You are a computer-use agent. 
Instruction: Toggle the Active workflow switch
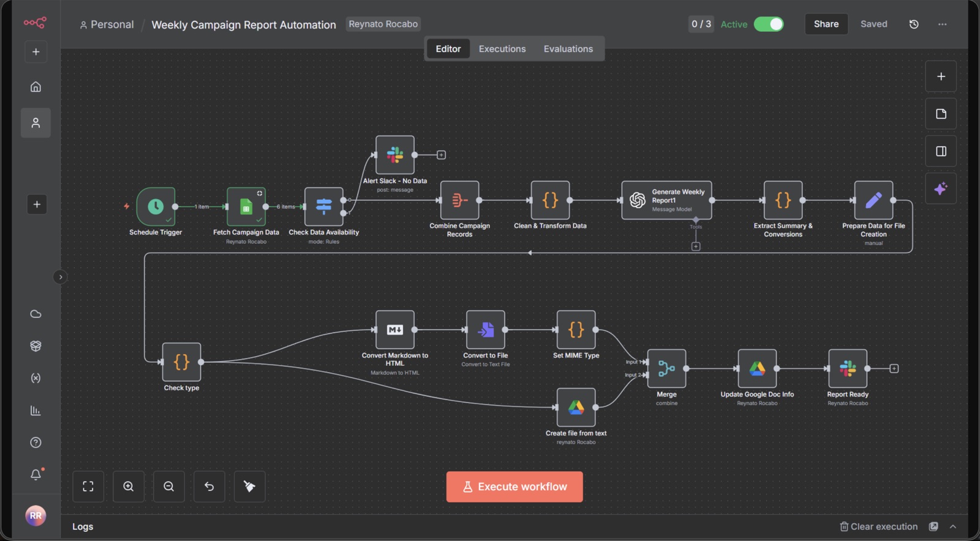coord(769,24)
